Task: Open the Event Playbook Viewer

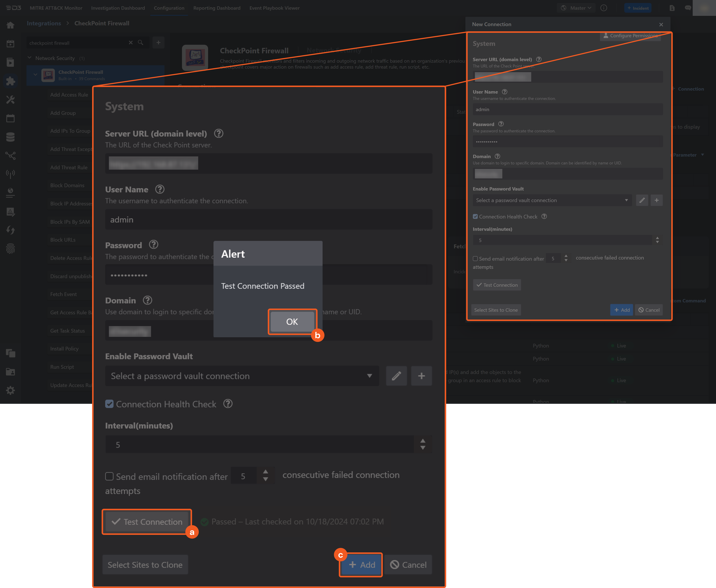Action: click(x=274, y=8)
